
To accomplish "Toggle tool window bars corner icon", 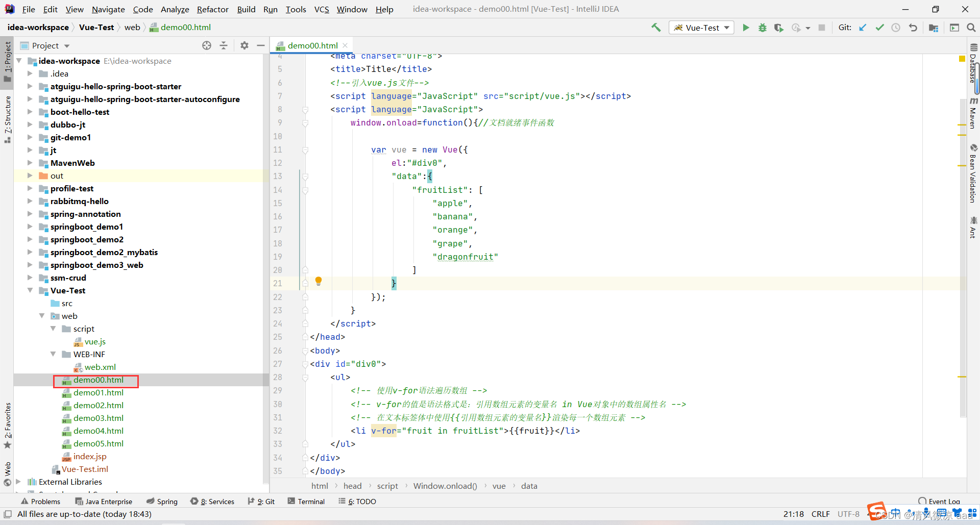I will pos(8,514).
